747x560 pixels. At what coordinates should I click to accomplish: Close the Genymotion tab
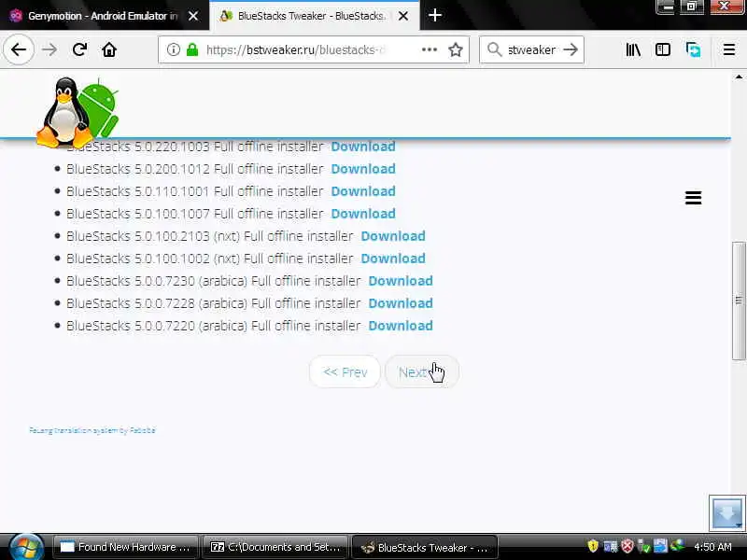click(x=193, y=16)
